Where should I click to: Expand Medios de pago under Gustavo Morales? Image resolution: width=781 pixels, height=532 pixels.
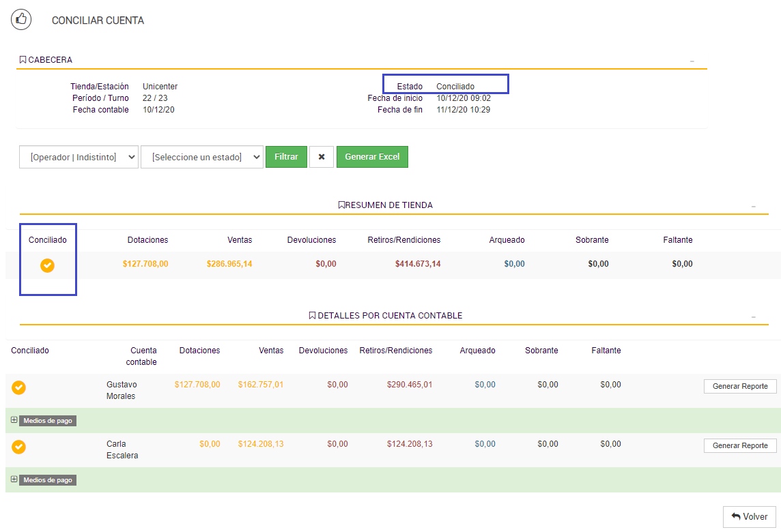coord(14,420)
